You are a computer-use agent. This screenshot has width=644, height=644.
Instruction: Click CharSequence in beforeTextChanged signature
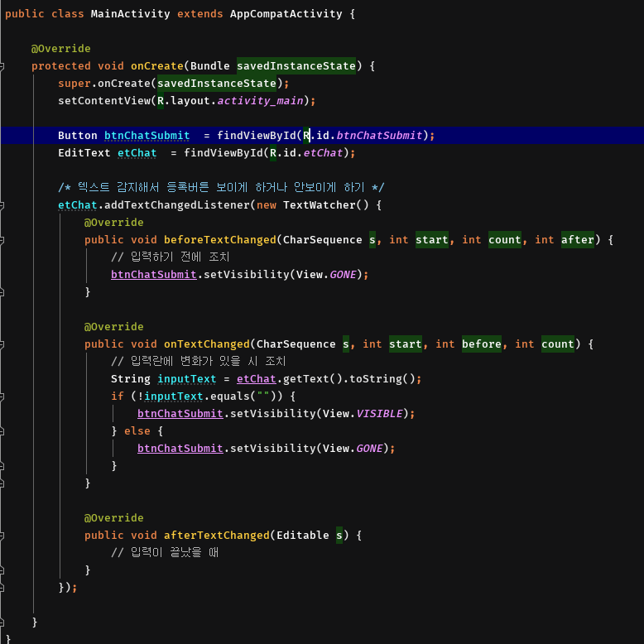[322, 240]
